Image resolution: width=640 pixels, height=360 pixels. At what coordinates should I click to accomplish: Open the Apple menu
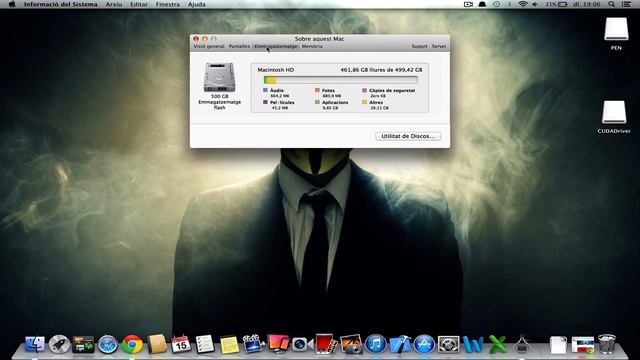(12, 4)
